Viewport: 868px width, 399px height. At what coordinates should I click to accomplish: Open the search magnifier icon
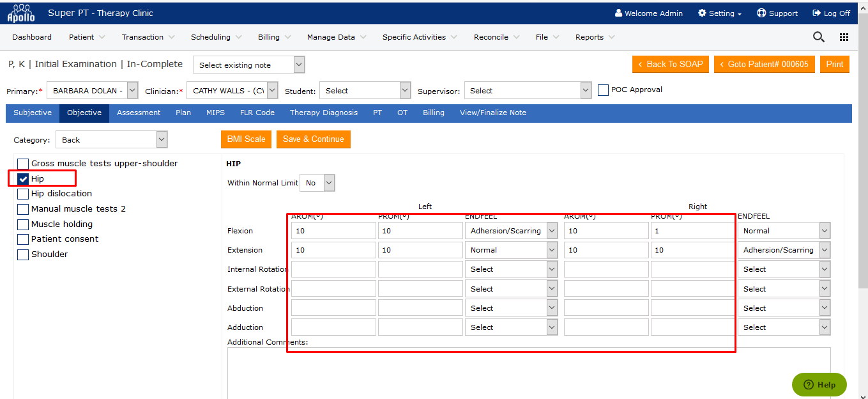tap(818, 37)
